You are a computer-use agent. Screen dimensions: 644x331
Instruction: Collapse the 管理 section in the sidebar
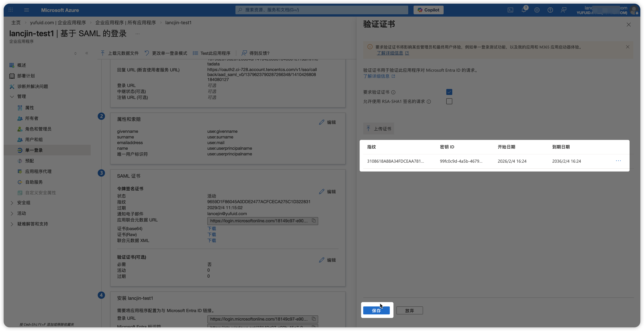[x=12, y=96]
